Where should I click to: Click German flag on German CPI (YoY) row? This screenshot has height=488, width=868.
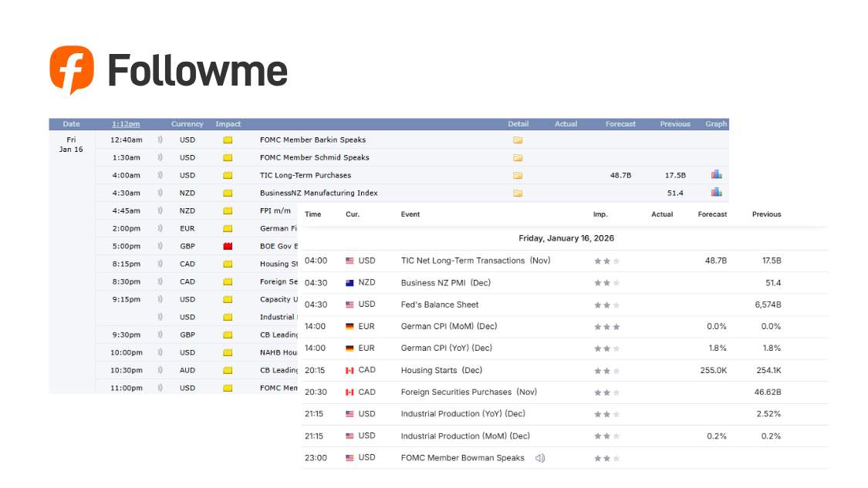(x=350, y=348)
